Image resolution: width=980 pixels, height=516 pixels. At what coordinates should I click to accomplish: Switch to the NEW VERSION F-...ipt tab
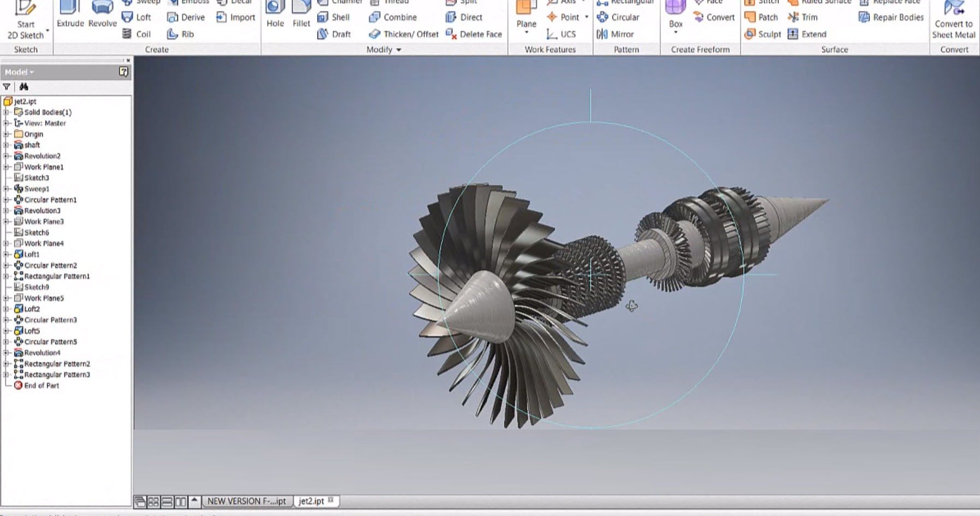click(x=246, y=501)
